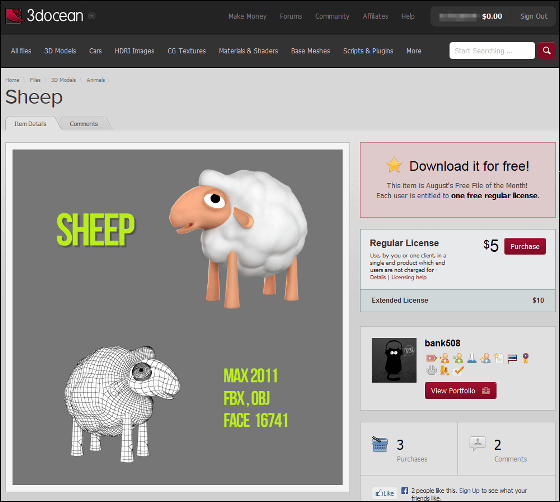560x502 pixels.
Task: Open the Community menu link
Action: pos(332,16)
